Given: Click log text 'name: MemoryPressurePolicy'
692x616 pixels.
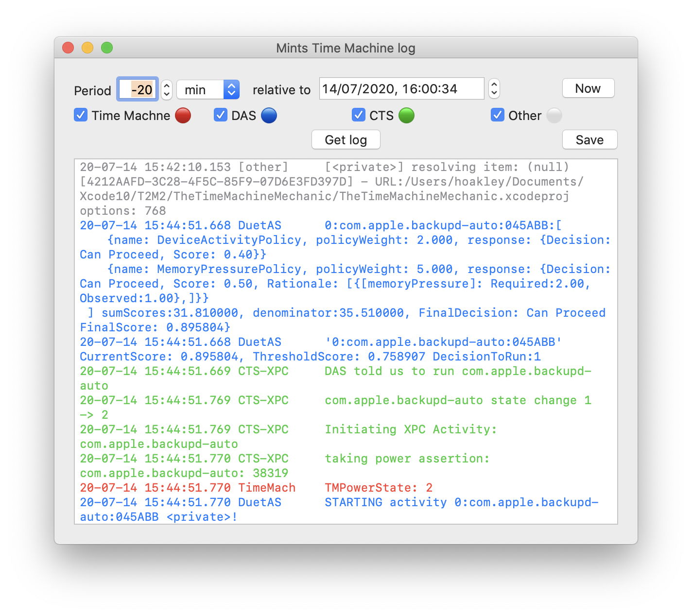Looking at the screenshot, I should 208,269.
